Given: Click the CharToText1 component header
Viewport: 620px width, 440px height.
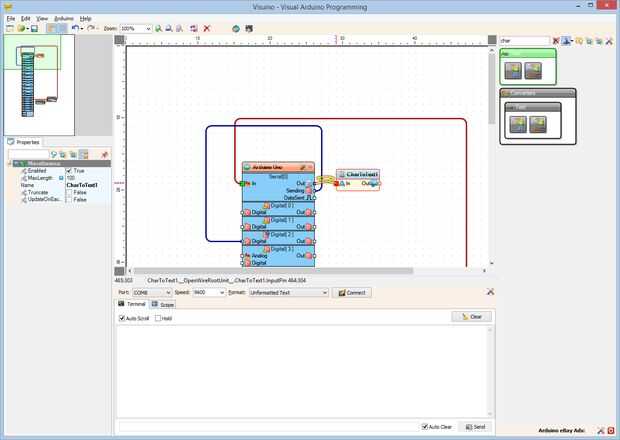Looking at the screenshot, I should [358, 174].
